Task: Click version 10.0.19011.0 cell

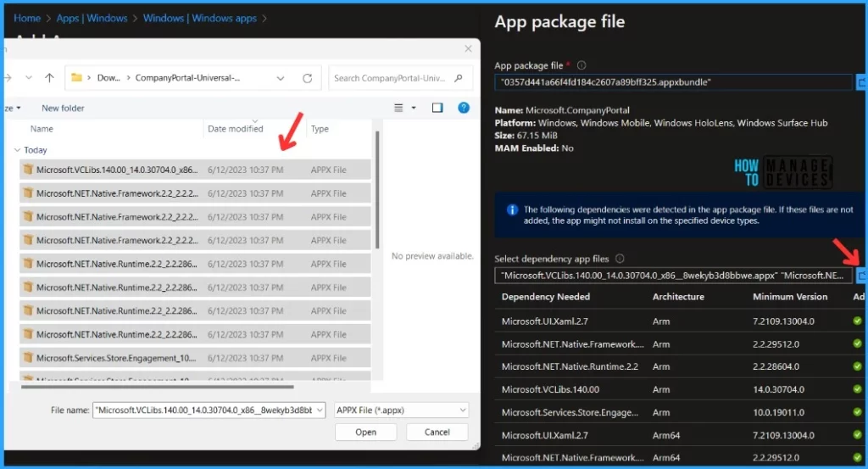Action: pyautogui.click(x=778, y=412)
